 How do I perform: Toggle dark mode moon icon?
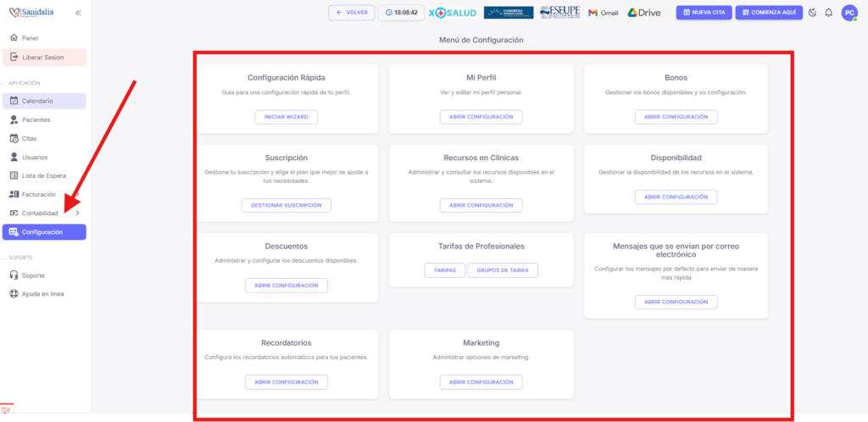click(812, 13)
